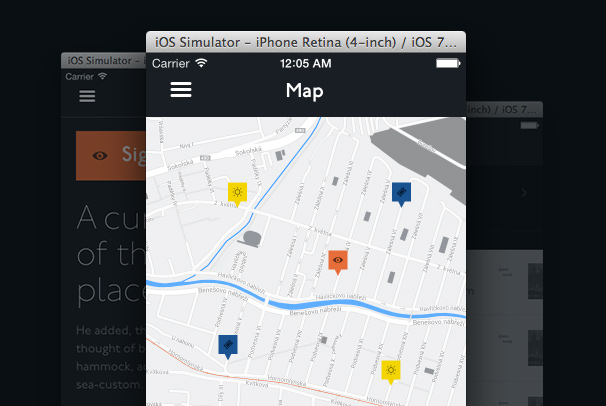Click the eye icon on the orange button

(x=100, y=155)
